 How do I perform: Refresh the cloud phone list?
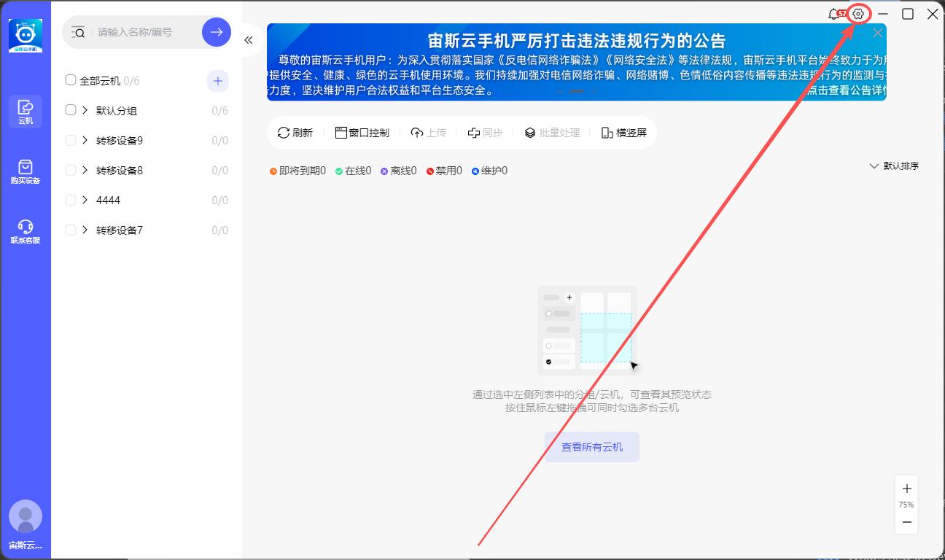(x=295, y=133)
